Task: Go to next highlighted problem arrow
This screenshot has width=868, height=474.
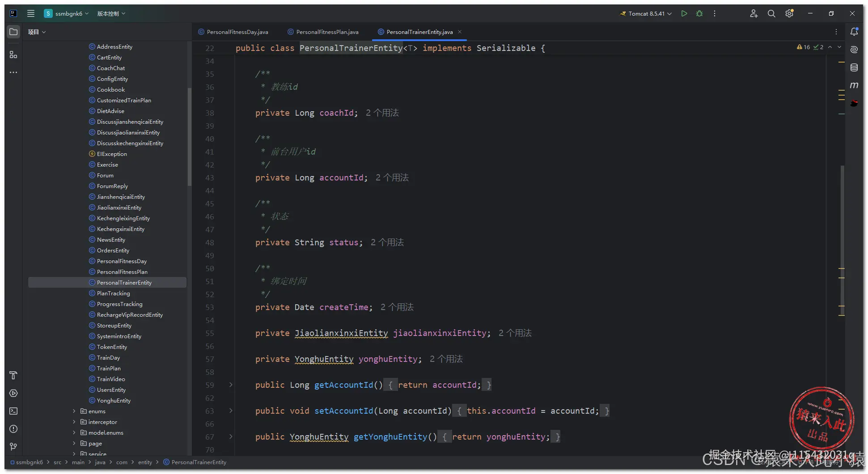Action: pos(839,47)
